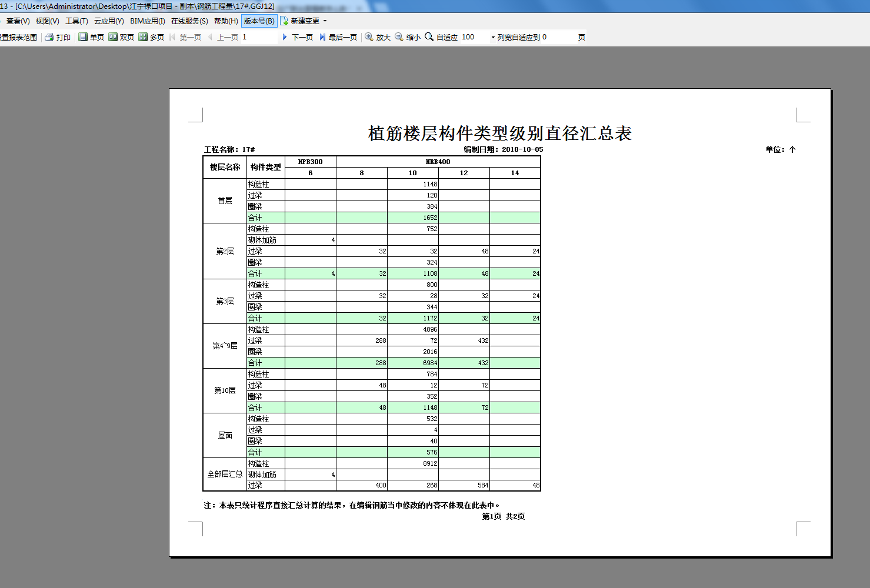Click the HRB400 header cell
The height and width of the screenshot is (588, 870).
[438, 162]
